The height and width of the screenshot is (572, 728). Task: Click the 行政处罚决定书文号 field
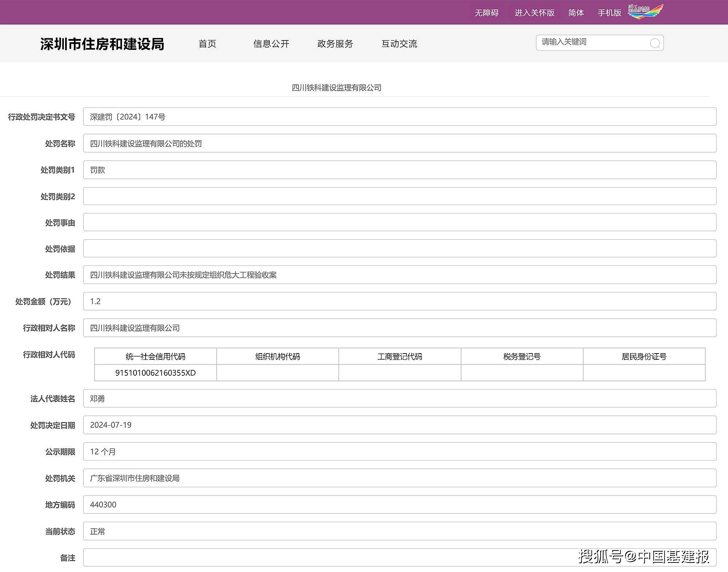pos(400,117)
